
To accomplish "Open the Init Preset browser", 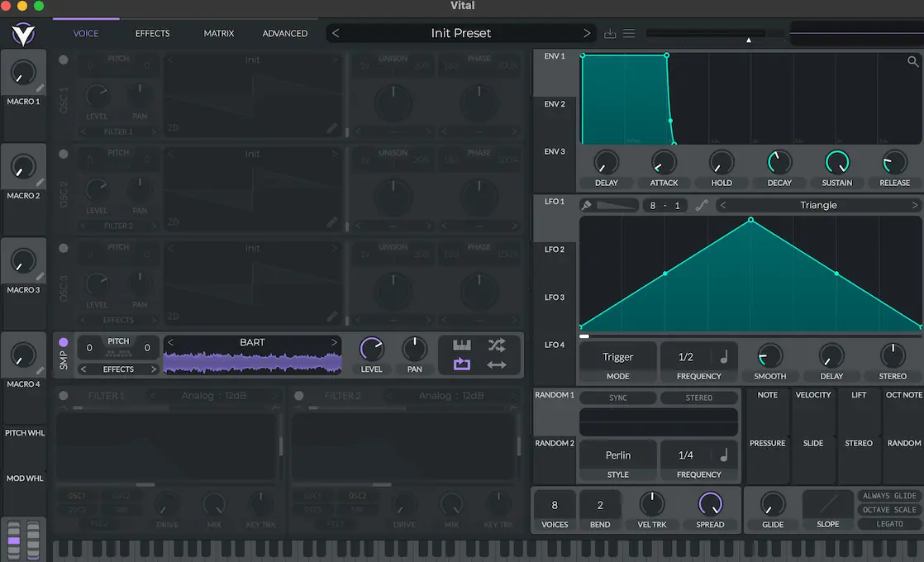I will (x=461, y=34).
